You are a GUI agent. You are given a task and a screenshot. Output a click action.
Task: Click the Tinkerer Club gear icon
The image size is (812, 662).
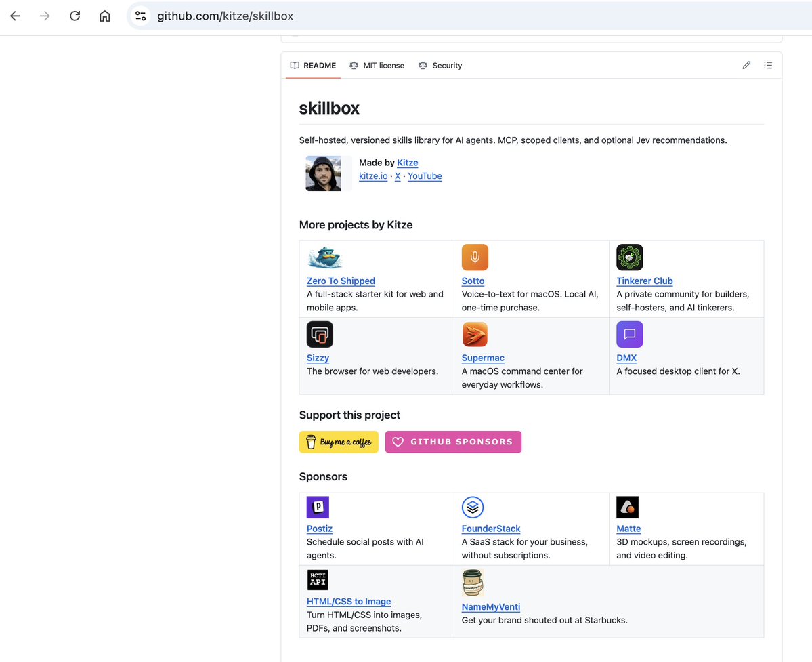(x=630, y=257)
